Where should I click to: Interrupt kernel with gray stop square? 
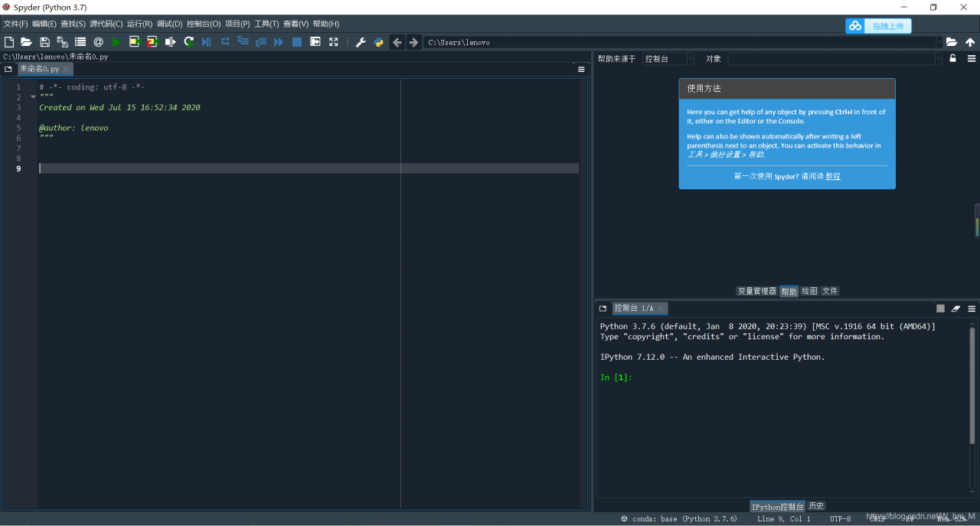click(x=940, y=309)
